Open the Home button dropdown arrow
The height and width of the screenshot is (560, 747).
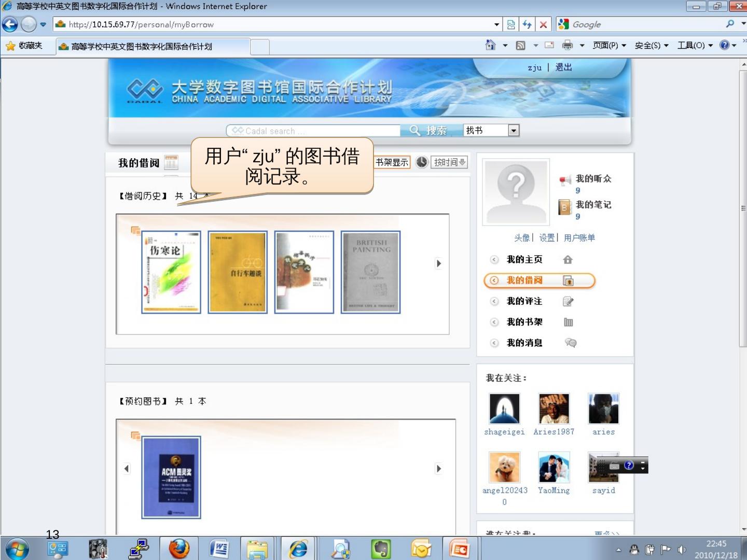(x=505, y=46)
